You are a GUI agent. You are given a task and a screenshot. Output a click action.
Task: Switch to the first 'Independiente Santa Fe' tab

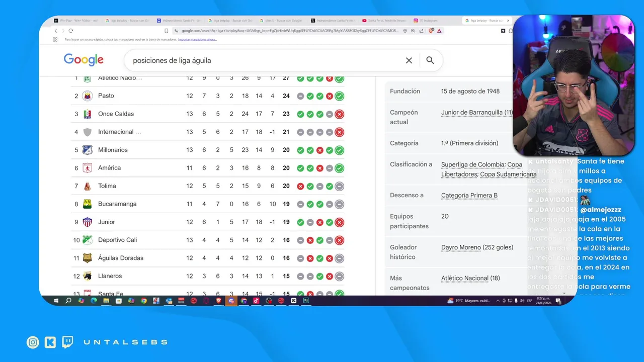click(179, 21)
